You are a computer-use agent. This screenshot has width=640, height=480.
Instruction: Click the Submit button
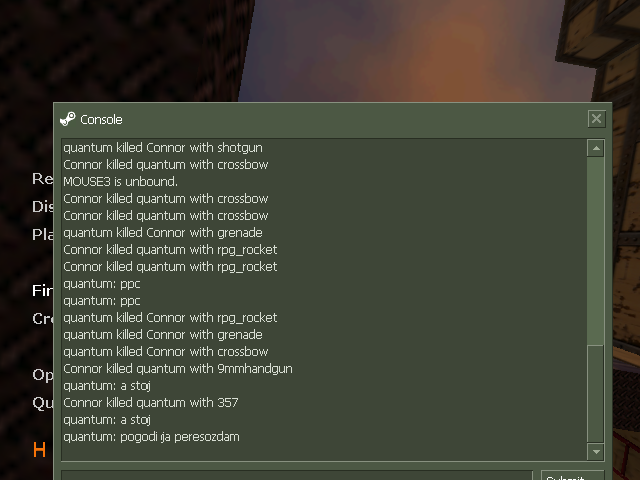[572, 476]
